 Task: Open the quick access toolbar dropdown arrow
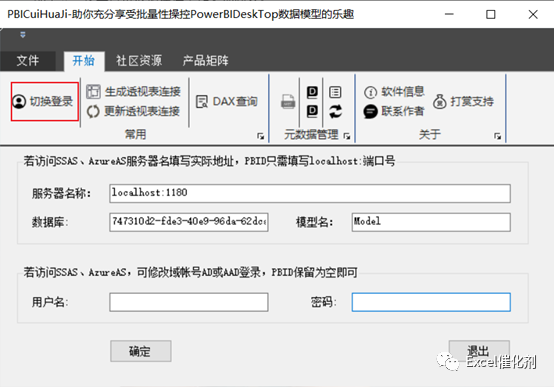pos(23,35)
